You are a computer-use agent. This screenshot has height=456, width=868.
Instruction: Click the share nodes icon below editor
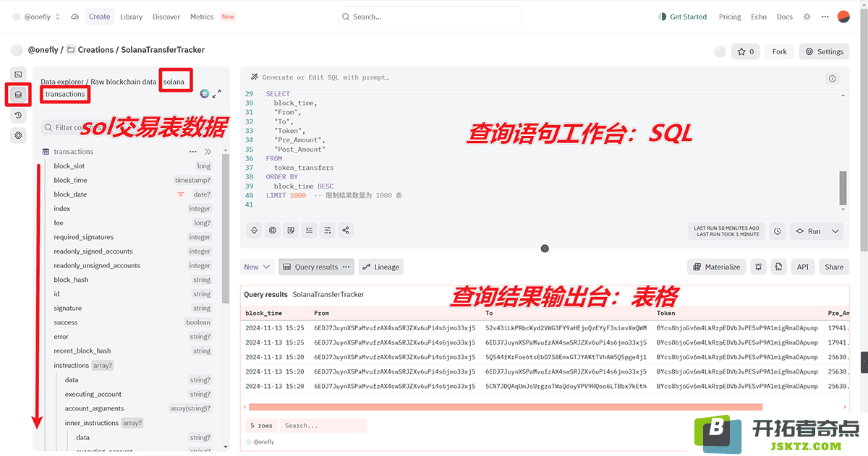pyautogui.click(x=346, y=231)
